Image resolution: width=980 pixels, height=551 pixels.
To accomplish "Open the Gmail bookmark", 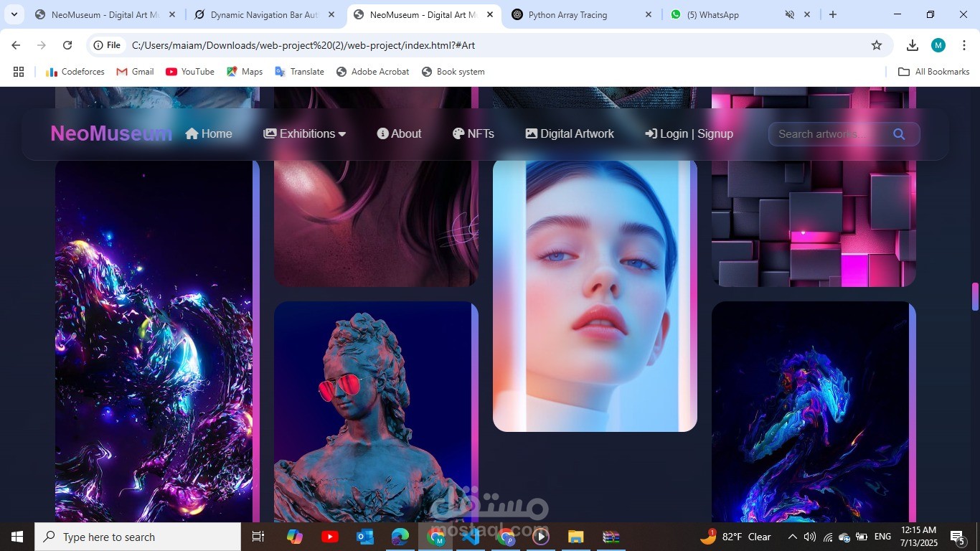I will pos(136,72).
